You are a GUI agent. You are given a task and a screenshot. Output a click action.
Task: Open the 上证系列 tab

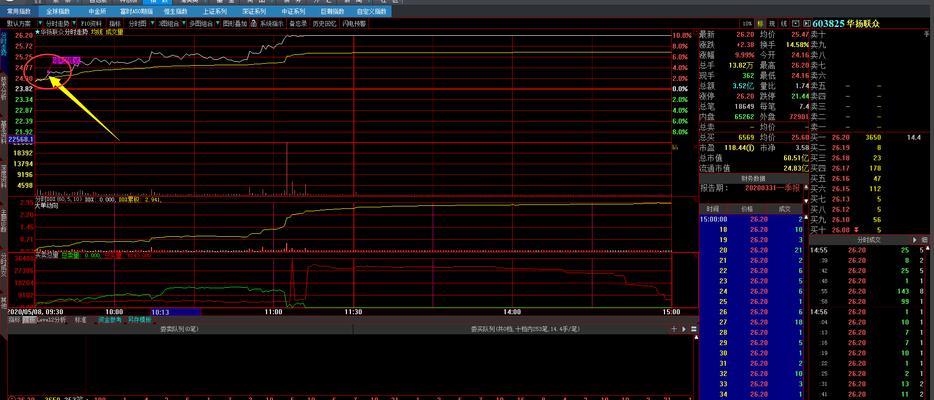(x=215, y=11)
